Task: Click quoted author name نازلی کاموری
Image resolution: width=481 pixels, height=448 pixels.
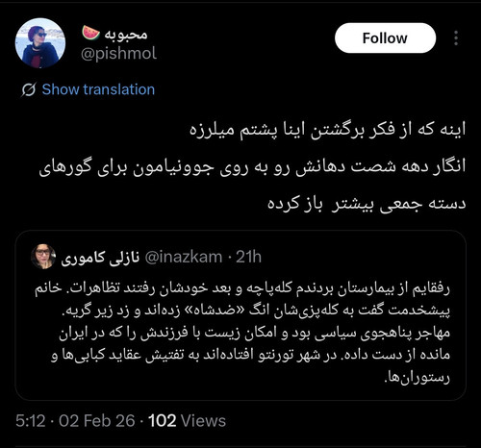Action: point(100,258)
